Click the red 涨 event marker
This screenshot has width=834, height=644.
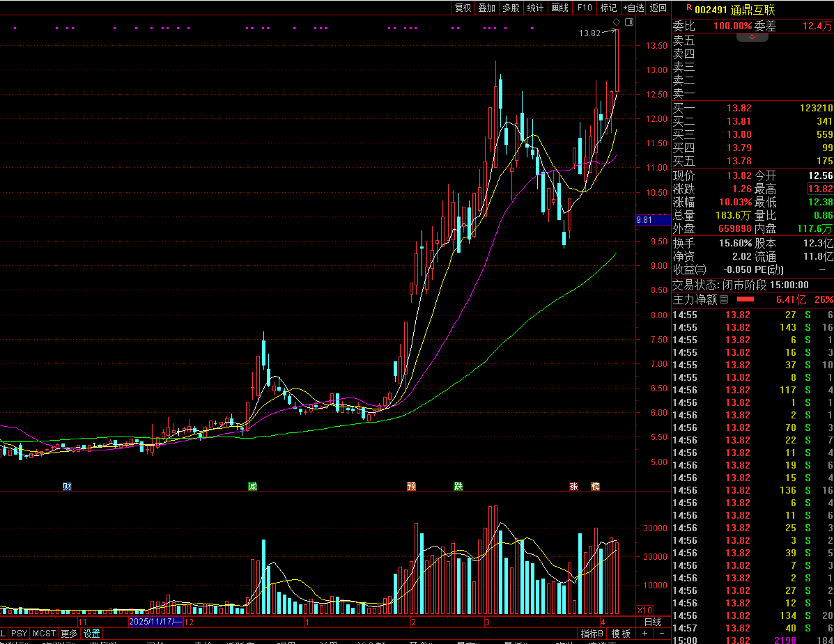coord(573,486)
